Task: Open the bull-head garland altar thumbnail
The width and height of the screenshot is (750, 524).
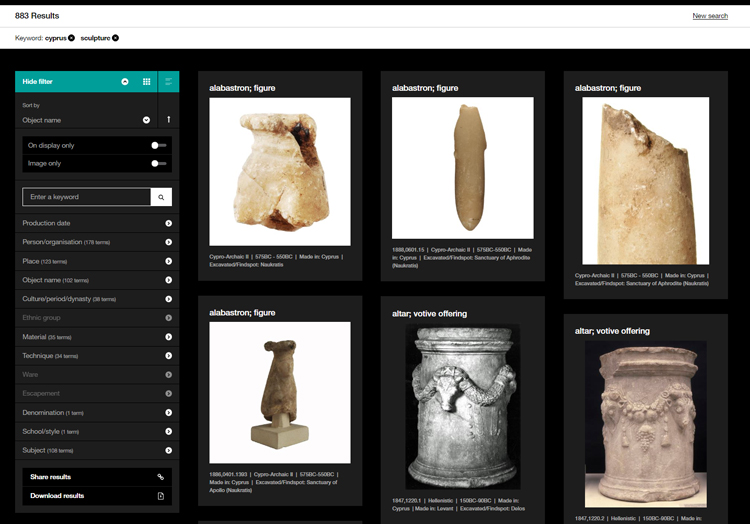Action: point(463,407)
